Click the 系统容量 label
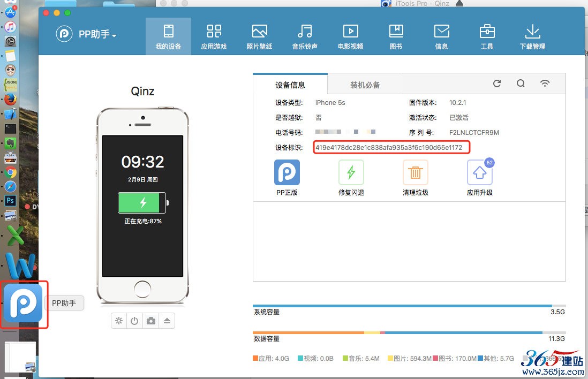Screen dimensions: 588x379 (267, 312)
